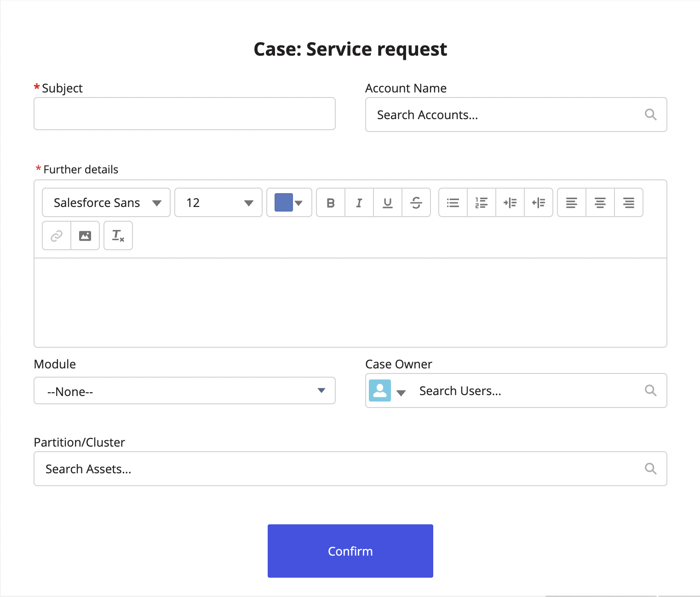The image size is (700, 597).
Task: Insert an image into details
Action: (x=85, y=236)
